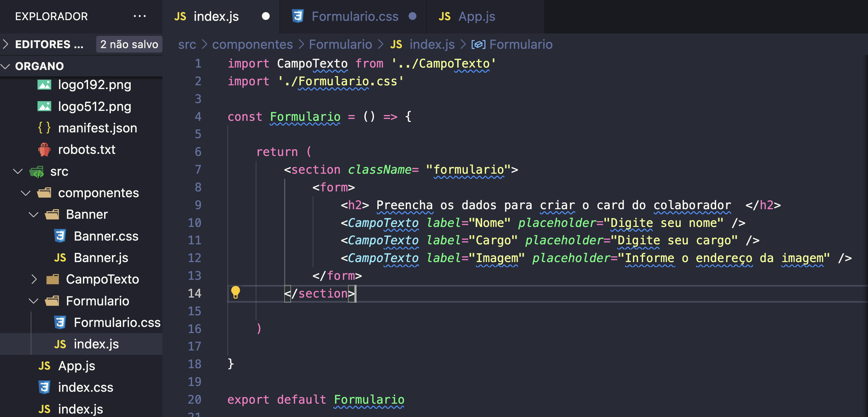The width and height of the screenshot is (868, 417).
Task: Collapse the src folder chevron
Action: pyautogui.click(x=18, y=171)
